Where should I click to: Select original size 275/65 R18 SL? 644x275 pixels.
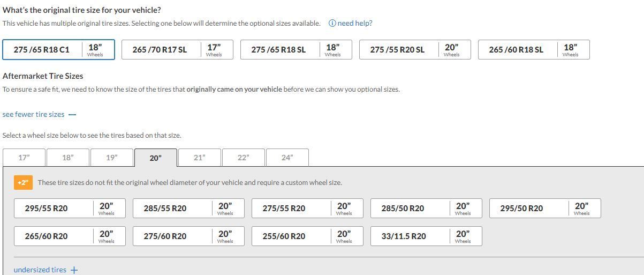296,50
